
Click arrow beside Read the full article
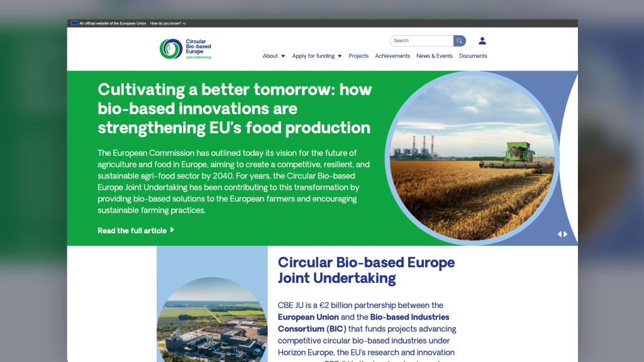point(172,230)
